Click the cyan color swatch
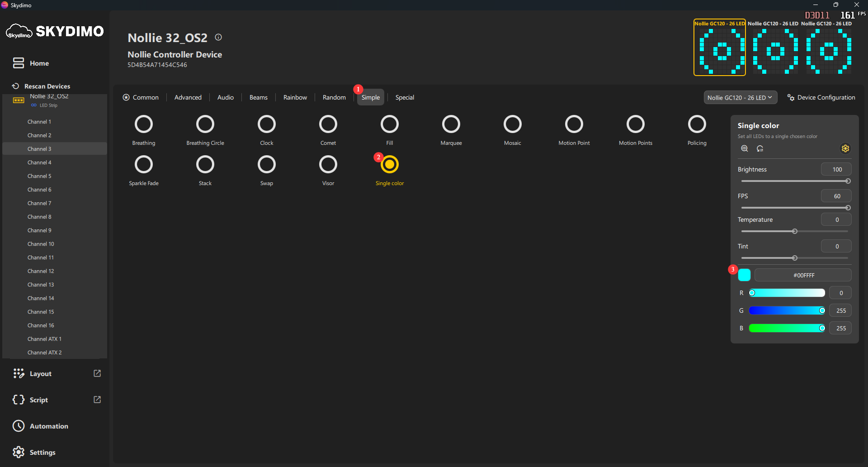 [x=744, y=275]
